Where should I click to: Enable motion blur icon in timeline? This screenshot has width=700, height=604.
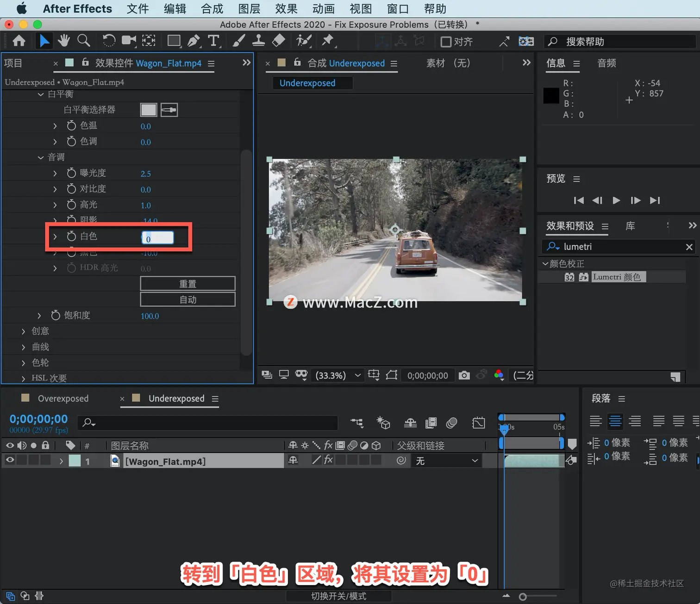pyautogui.click(x=452, y=423)
